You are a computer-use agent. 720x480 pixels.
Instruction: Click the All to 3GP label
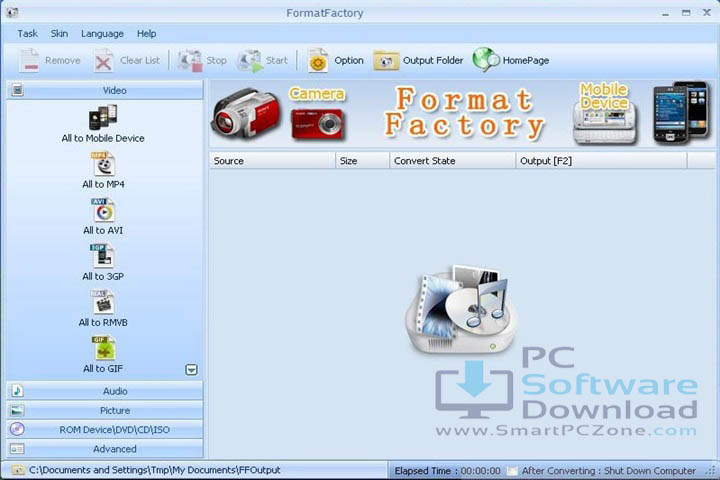coord(103,277)
